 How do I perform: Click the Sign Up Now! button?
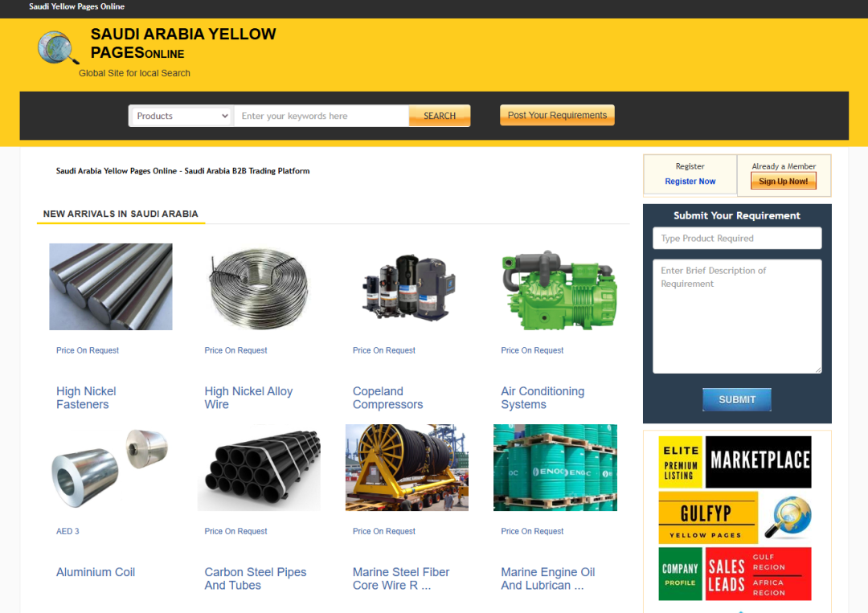pyautogui.click(x=784, y=181)
